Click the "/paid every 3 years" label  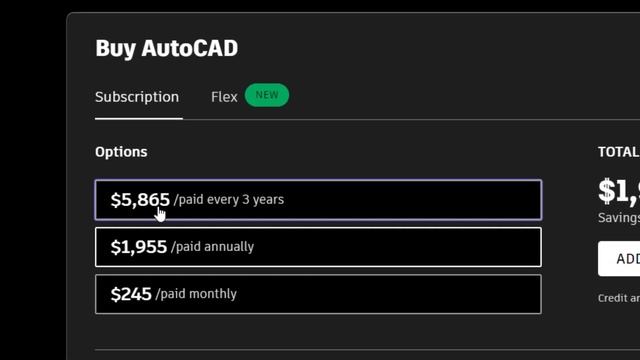[229, 200]
